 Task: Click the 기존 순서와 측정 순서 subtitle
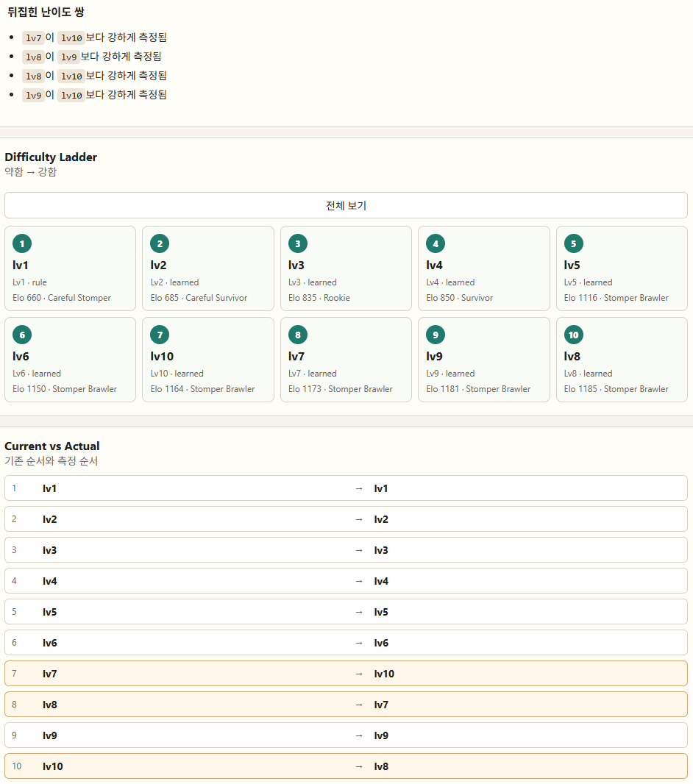tap(51, 460)
